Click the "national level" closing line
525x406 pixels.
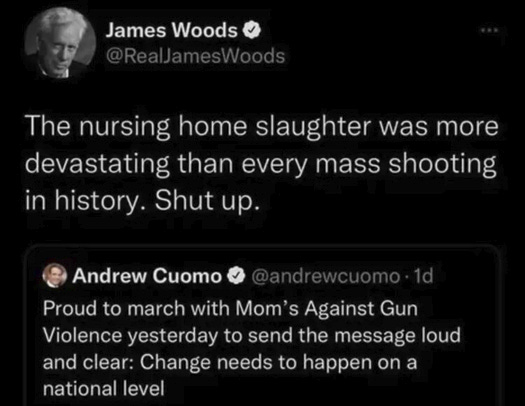pyautogui.click(x=104, y=389)
